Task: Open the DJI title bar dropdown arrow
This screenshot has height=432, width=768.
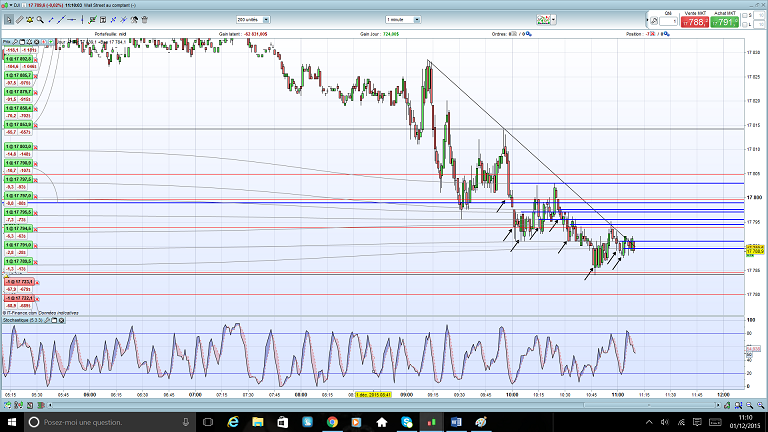Action: pos(11,5)
